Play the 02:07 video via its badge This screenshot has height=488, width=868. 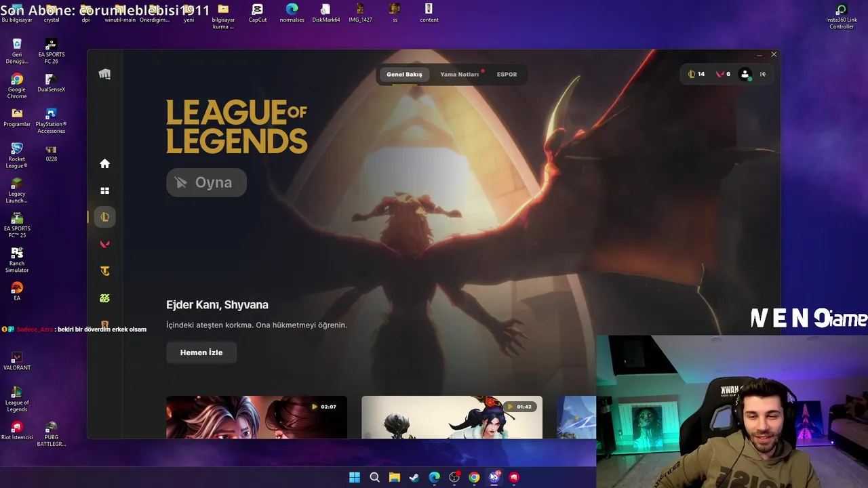[x=324, y=407]
